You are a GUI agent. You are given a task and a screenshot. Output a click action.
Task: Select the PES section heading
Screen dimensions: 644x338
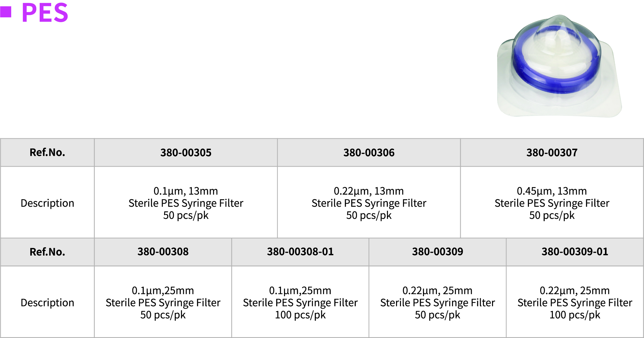[45, 12]
